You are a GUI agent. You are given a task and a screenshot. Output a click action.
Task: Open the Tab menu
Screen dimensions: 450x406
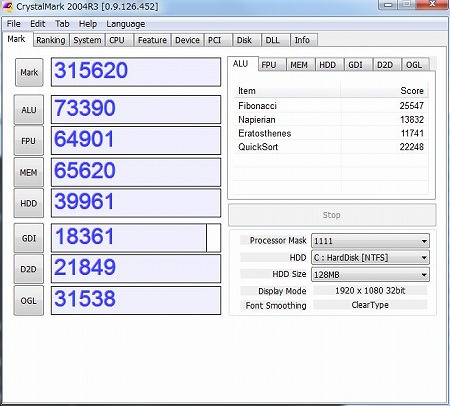pos(62,24)
